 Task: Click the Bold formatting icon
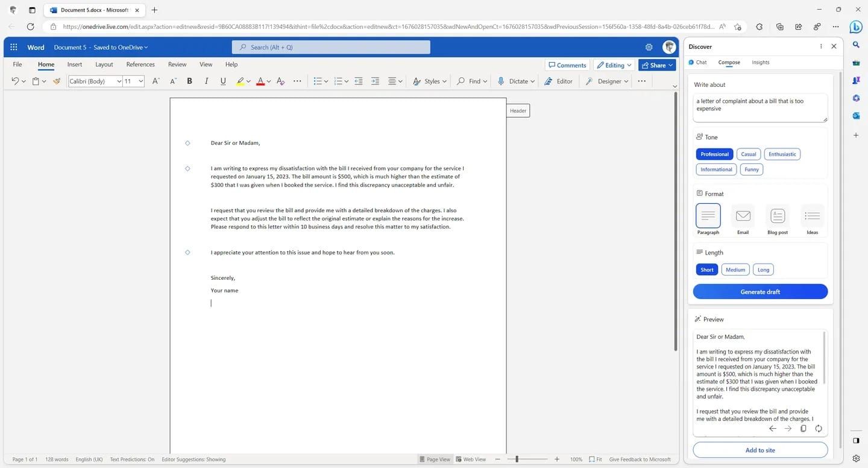tap(189, 81)
